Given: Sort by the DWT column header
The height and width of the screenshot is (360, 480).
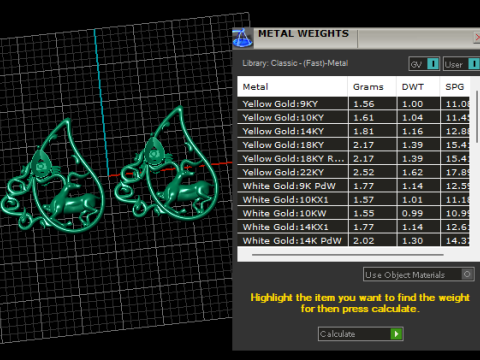Looking at the screenshot, I should click(x=418, y=87).
